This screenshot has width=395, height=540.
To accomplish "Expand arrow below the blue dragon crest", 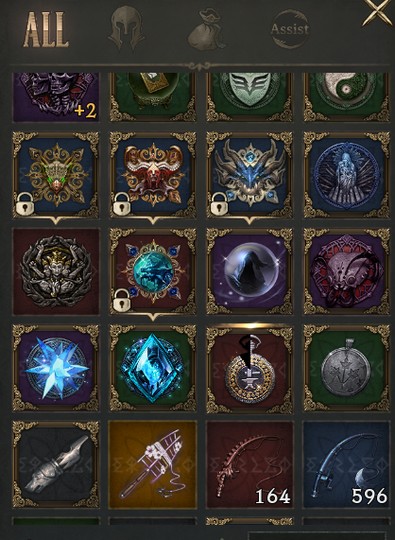I will coord(249,221).
